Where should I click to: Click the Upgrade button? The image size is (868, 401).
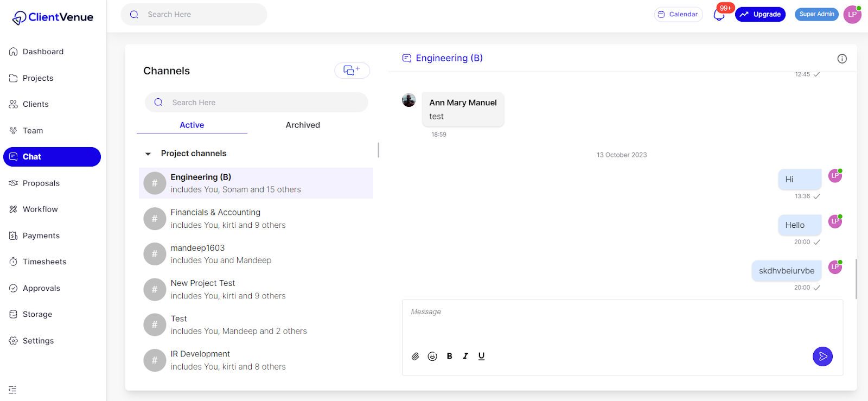coord(760,15)
